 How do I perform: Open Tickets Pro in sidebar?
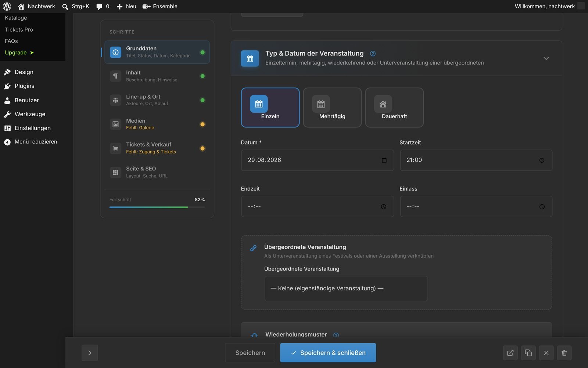click(19, 29)
